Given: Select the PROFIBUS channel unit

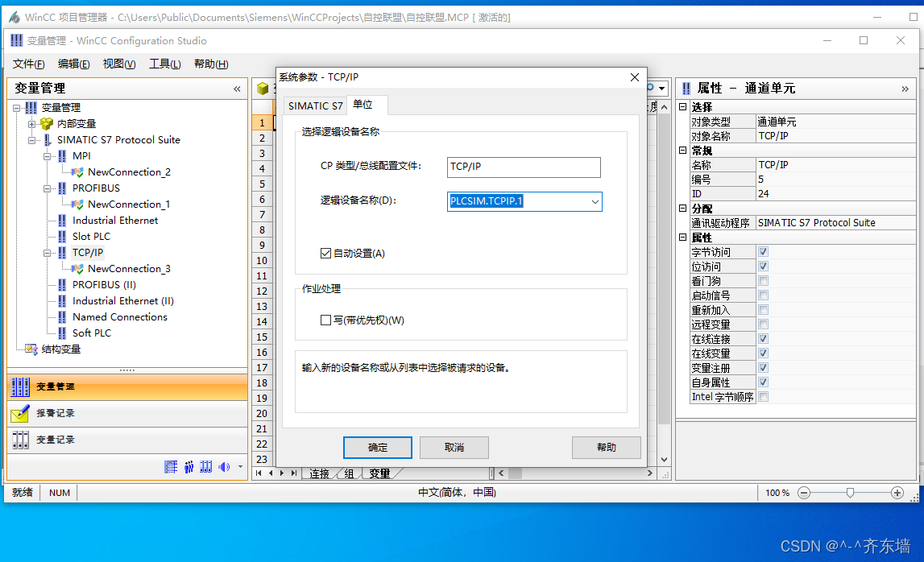Looking at the screenshot, I should tap(96, 188).
